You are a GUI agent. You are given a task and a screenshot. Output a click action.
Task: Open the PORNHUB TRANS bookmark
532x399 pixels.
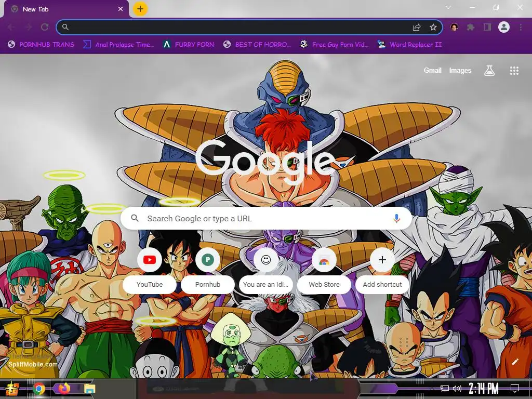(41, 45)
